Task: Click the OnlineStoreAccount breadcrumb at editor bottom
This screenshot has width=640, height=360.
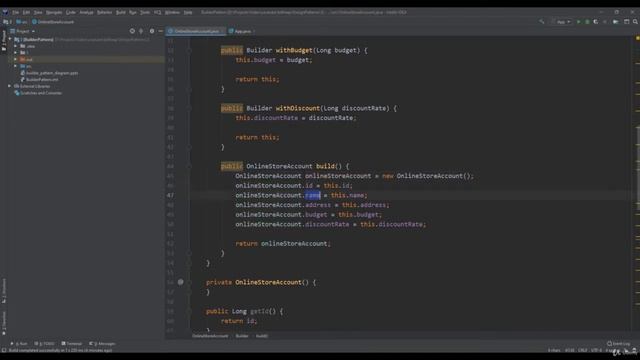Action: (x=210, y=336)
